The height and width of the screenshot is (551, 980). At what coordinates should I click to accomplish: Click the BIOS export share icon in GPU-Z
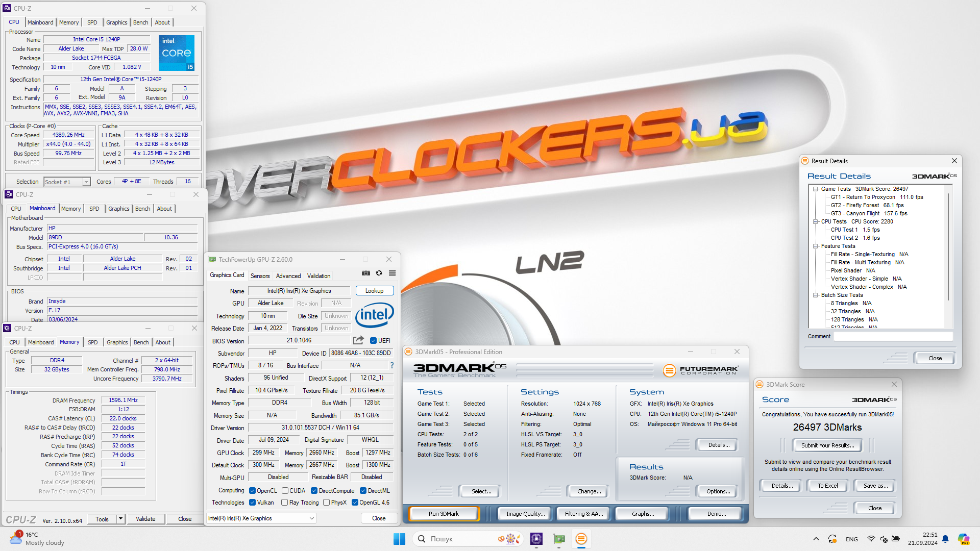pos(358,340)
